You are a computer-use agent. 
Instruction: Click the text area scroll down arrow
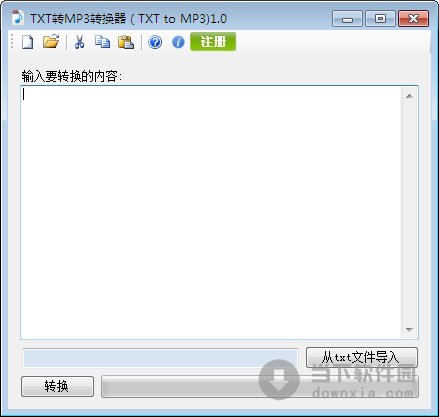[x=409, y=330]
